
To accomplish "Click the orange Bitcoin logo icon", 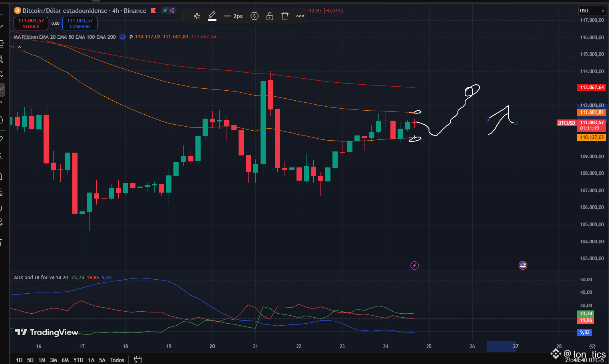I will [x=17, y=10].
